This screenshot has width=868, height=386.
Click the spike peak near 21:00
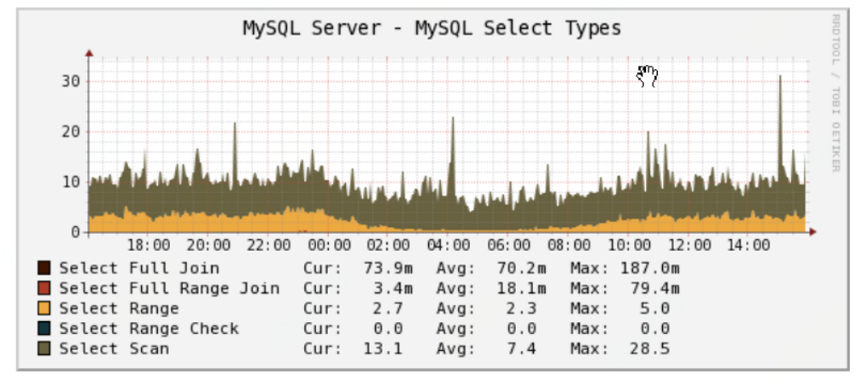point(235,125)
